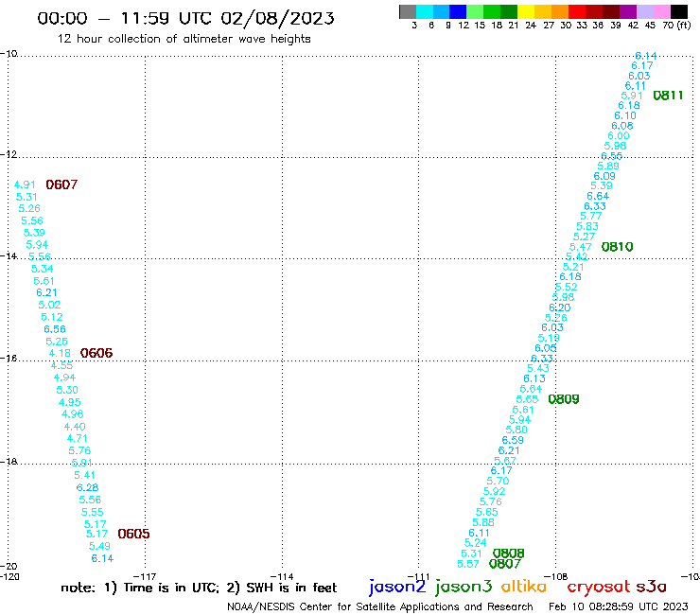Click the longitude axis label '-114'
This screenshot has width=700, height=615.
pos(282,577)
